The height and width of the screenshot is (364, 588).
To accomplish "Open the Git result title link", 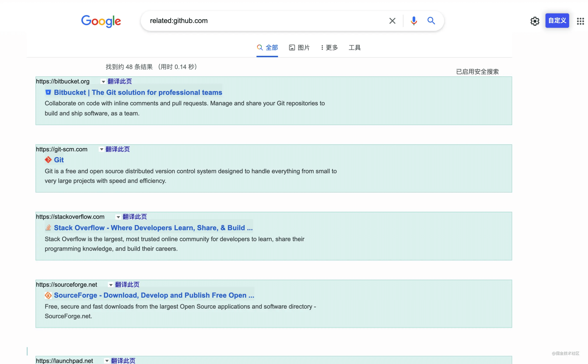I will tap(59, 160).
